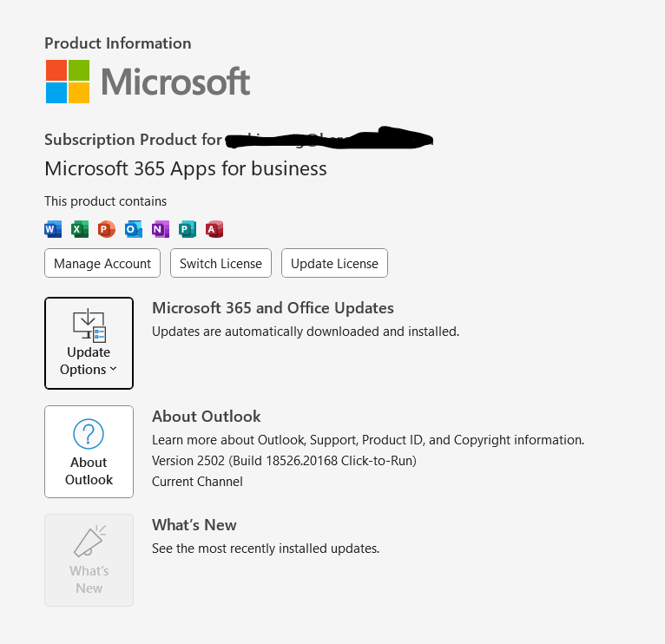Click the PowerPoint app icon

click(107, 229)
